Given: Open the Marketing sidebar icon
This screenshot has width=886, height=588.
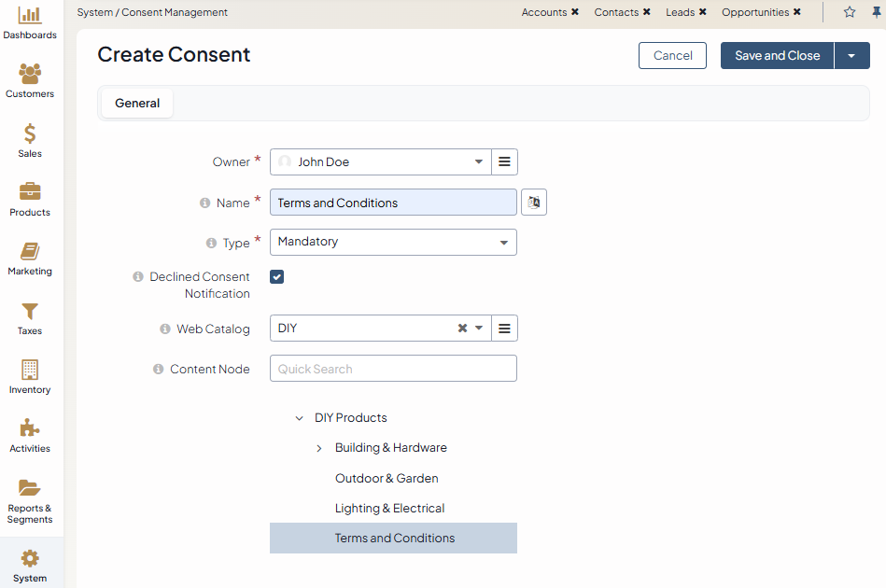Looking at the screenshot, I should pyautogui.click(x=30, y=252).
